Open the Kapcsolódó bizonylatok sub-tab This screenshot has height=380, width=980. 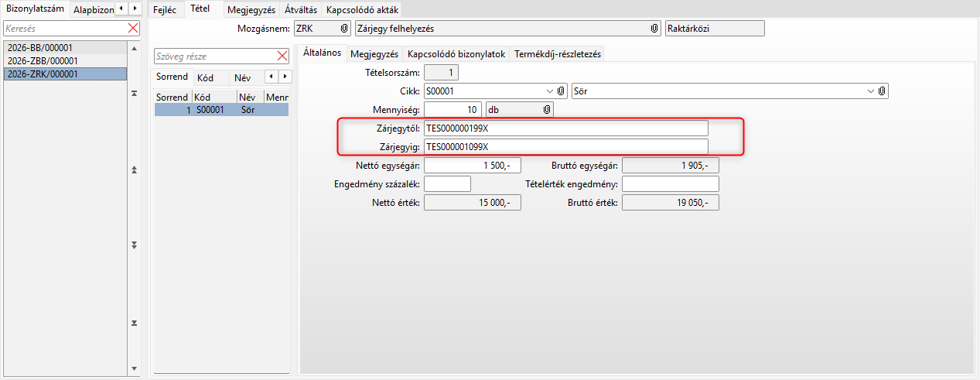coord(456,54)
